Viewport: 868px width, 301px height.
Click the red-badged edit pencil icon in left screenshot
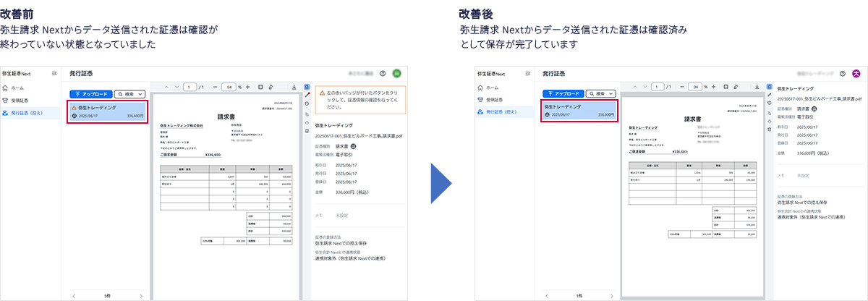pyautogui.click(x=307, y=95)
